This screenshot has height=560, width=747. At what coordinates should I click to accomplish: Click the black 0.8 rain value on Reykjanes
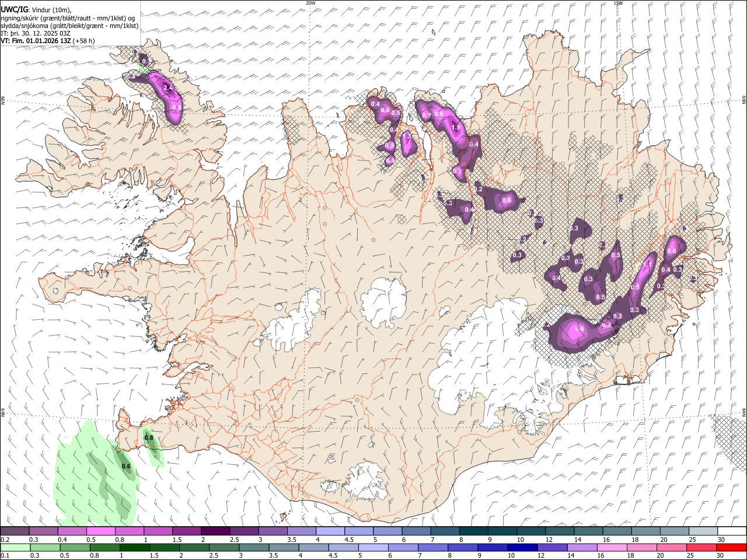[149, 437]
